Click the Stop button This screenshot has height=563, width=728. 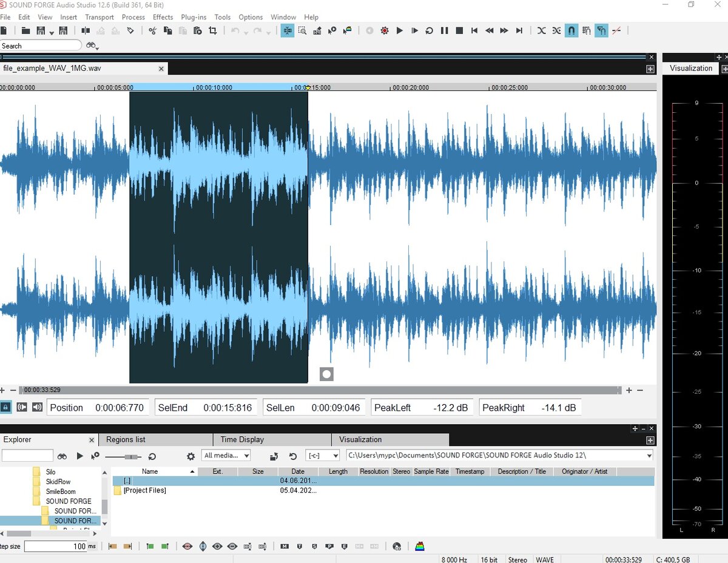tap(459, 30)
